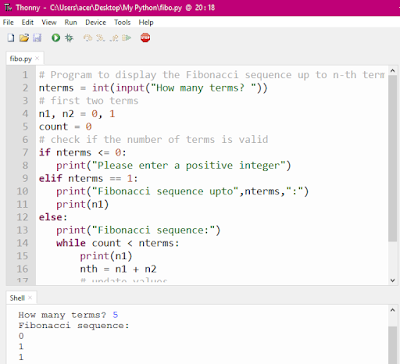Viewport: 400px width, 364px height.
Task: Click the 'elif nterms == 1:' line
Action: pyautogui.click(x=88, y=178)
